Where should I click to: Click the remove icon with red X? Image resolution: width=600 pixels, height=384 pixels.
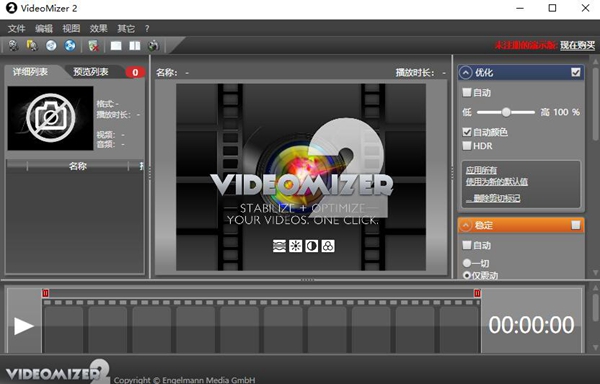tap(93, 46)
